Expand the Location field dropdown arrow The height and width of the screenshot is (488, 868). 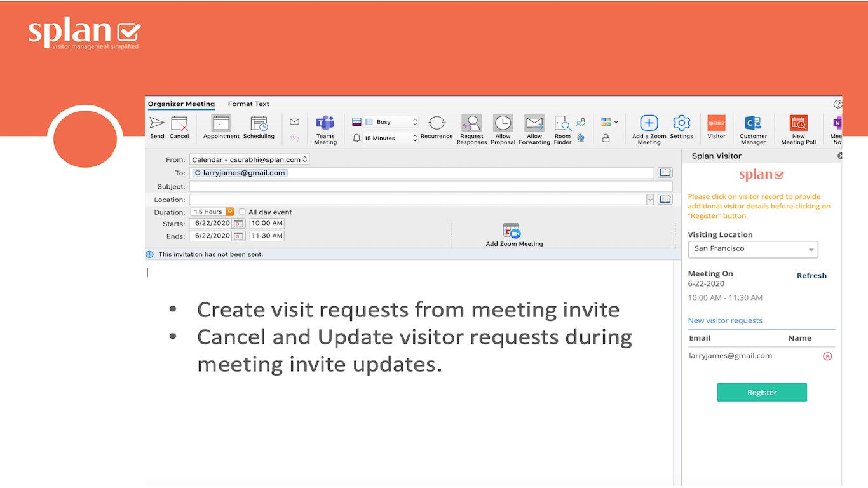coord(650,200)
